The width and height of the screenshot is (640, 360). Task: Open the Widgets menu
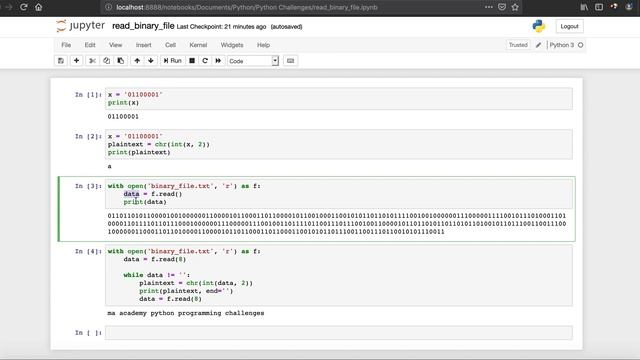[x=232, y=45]
